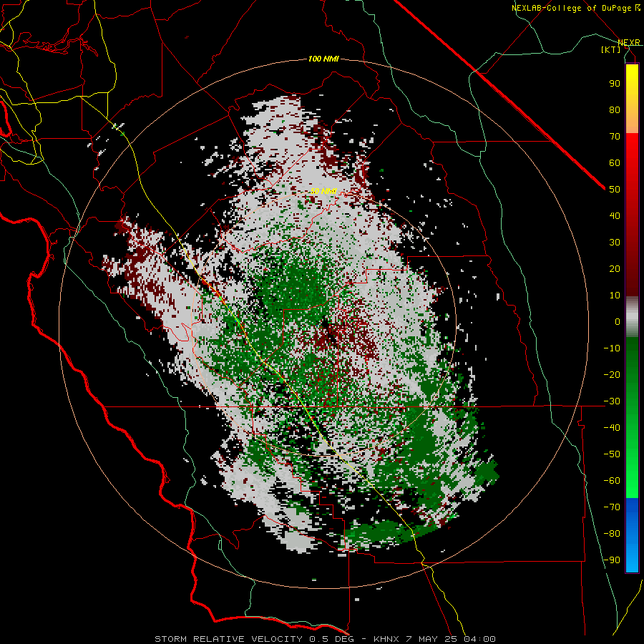644x644 pixels.
Task: Click the 80 value on the velocity scale
Action: click(615, 110)
